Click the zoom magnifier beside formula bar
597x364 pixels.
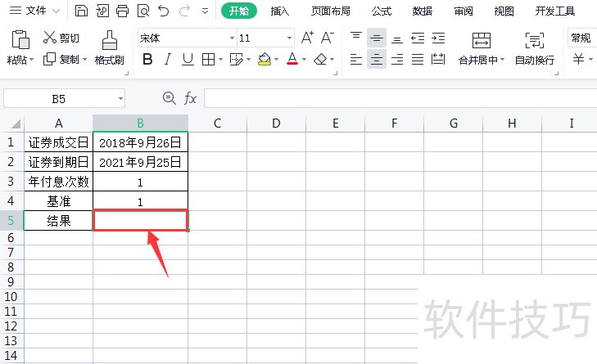pos(169,98)
